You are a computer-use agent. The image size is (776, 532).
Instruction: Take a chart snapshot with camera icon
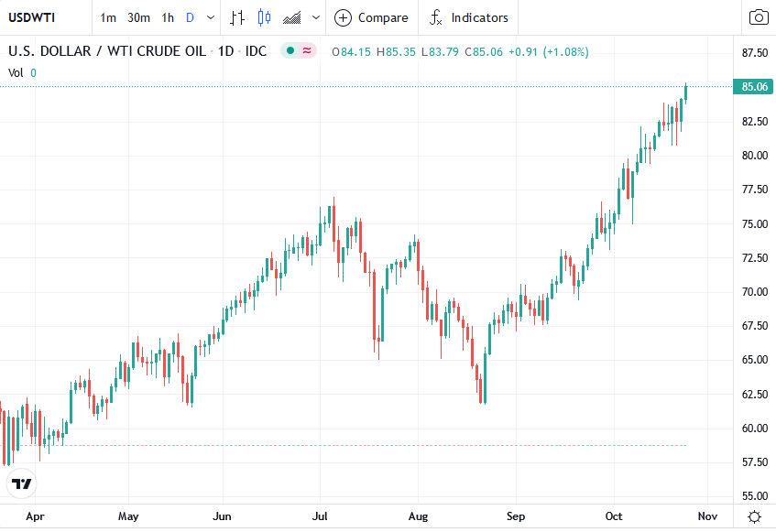(759, 17)
